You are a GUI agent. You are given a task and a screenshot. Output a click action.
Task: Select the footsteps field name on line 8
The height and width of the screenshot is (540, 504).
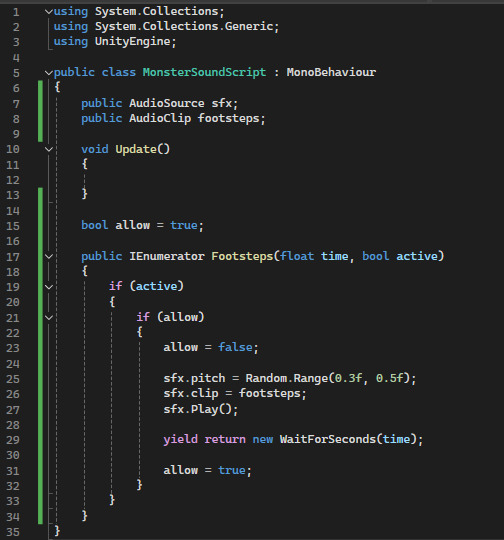tap(228, 118)
